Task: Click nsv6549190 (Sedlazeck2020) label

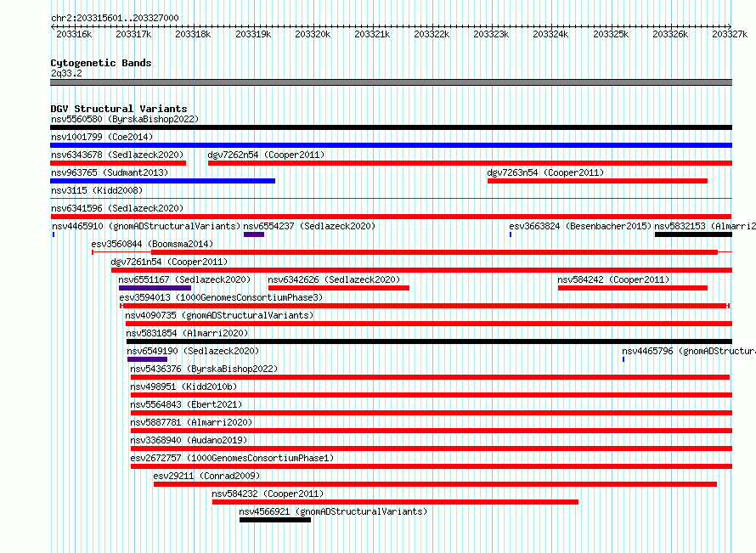Action: (x=193, y=351)
